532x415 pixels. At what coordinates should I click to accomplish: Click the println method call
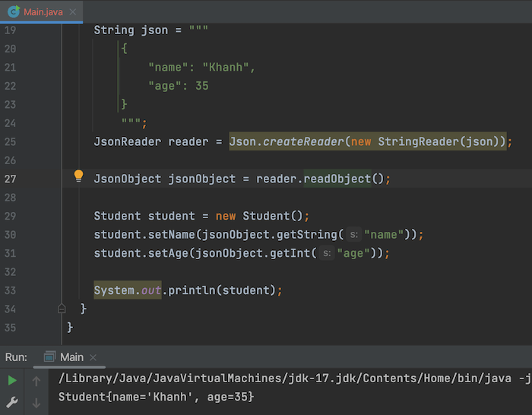[192, 290]
